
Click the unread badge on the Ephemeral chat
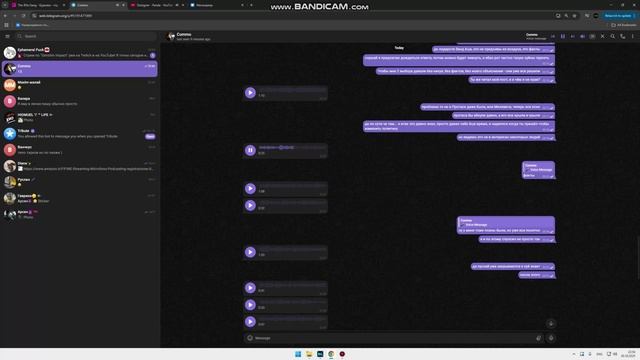point(153,55)
